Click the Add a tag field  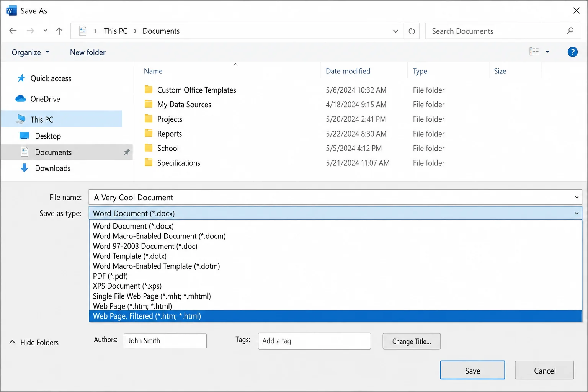[x=314, y=341]
